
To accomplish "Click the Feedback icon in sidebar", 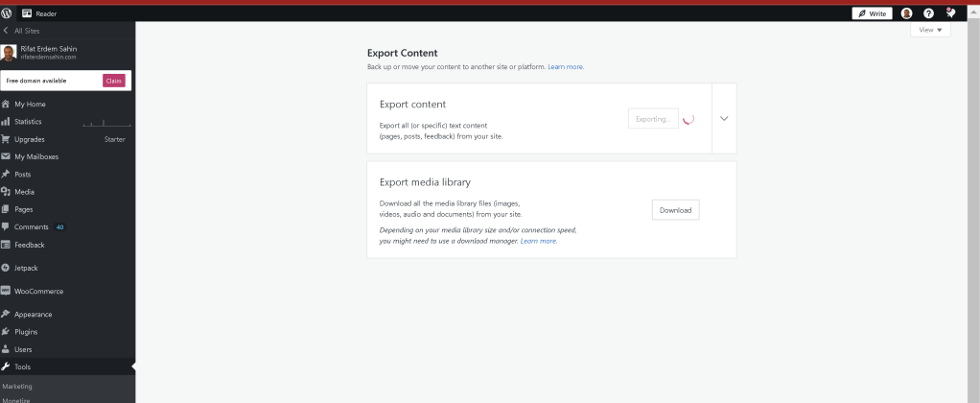I will 6,245.
